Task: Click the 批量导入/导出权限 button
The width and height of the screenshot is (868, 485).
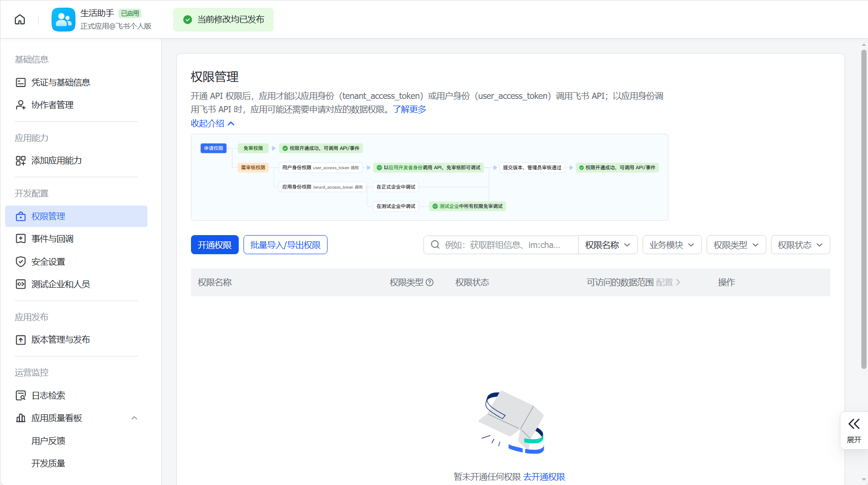Action: pos(285,245)
